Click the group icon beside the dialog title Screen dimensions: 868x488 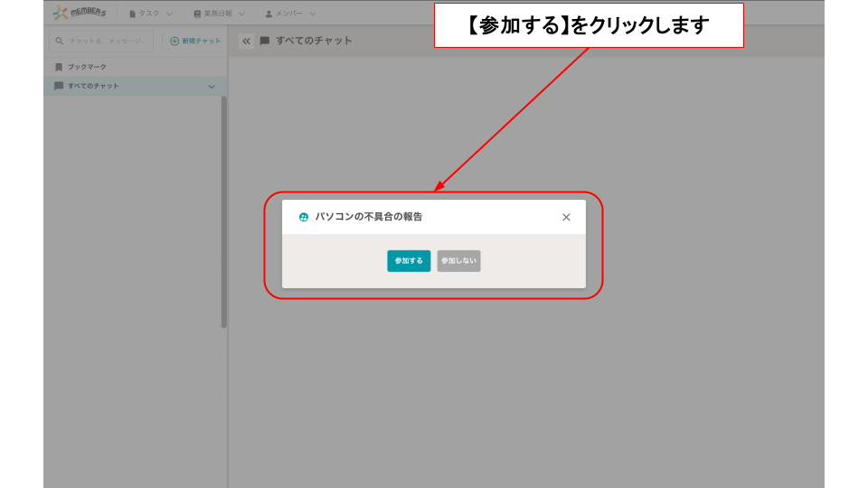(304, 217)
